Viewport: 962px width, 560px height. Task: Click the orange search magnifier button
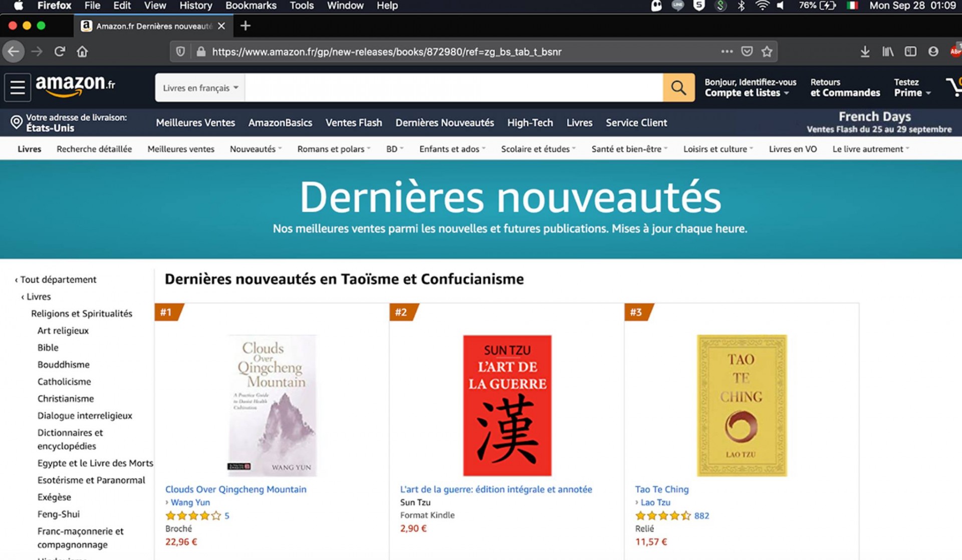click(678, 88)
